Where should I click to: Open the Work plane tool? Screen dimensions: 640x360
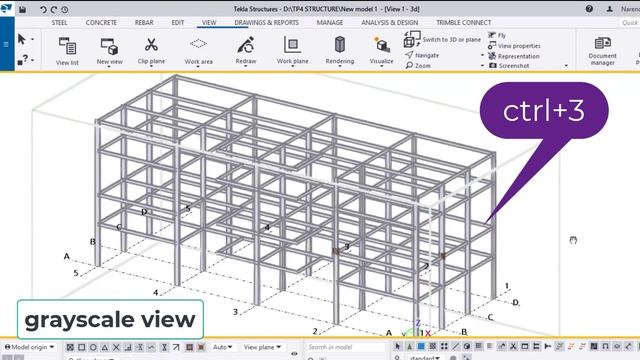point(292,51)
